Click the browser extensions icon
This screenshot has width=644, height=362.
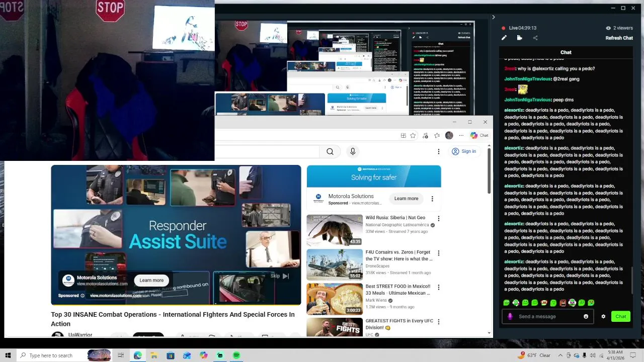point(426,135)
